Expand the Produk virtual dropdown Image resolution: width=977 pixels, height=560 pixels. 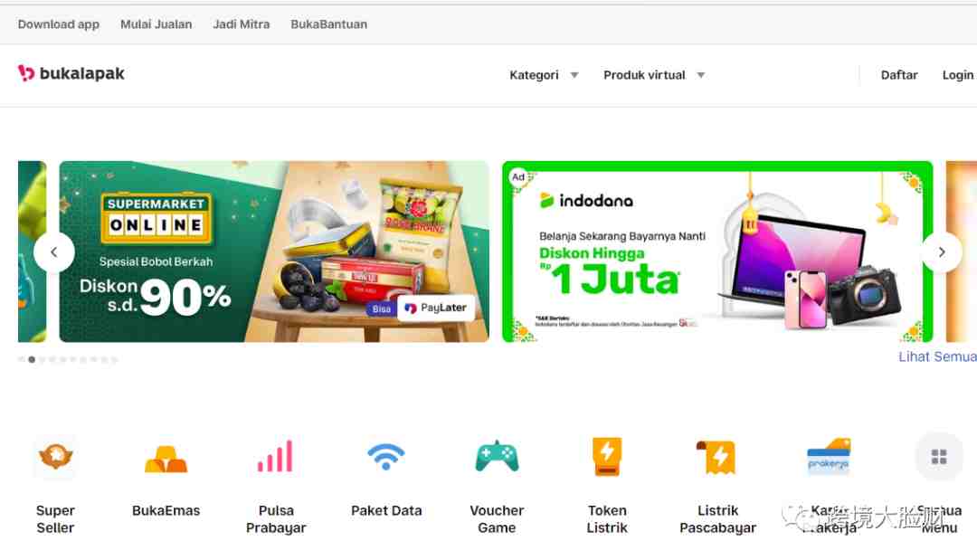(654, 75)
